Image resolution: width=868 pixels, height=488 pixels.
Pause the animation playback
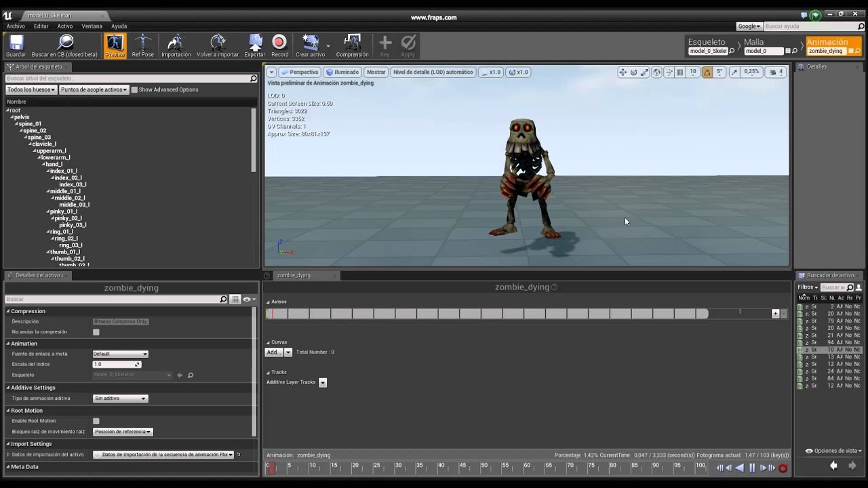[x=752, y=468]
